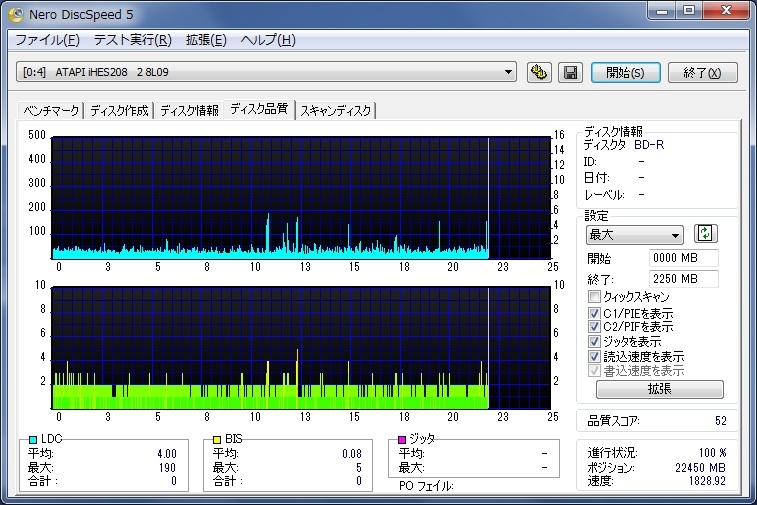Image resolution: width=757 pixels, height=505 pixels.
Task: Enable the クイックスキャン checkbox
Action: point(595,297)
